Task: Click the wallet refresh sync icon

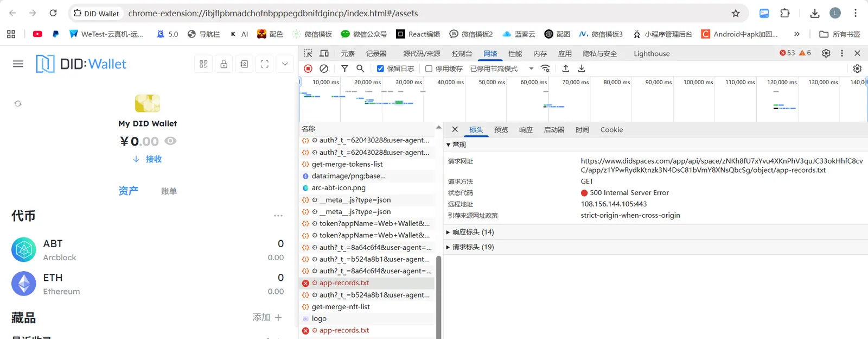Action: click(18, 103)
